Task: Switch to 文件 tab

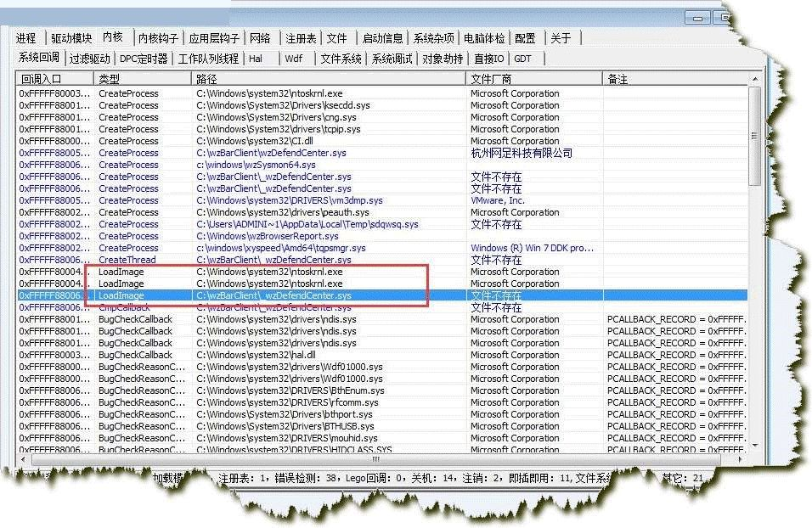Action: [336, 38]
